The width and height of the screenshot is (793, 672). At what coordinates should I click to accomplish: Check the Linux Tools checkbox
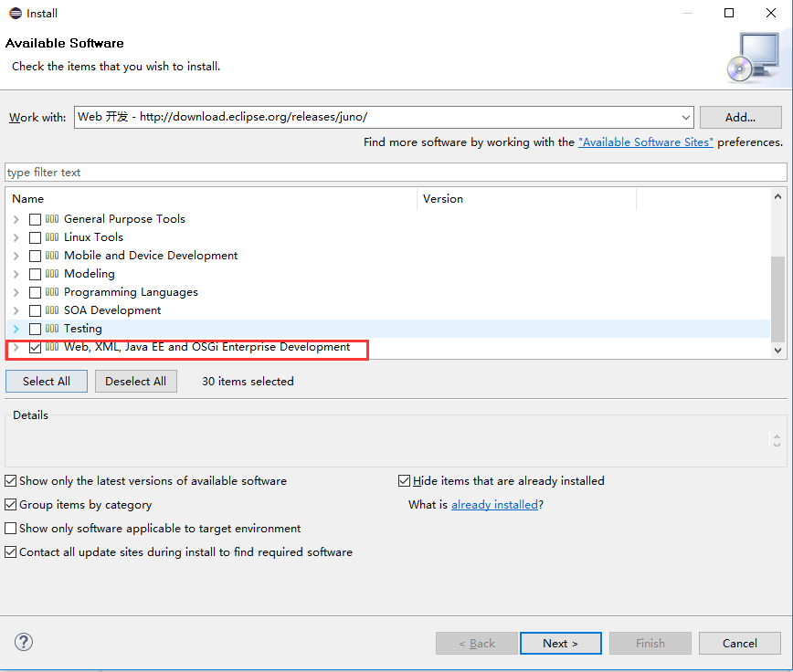[35, 237]
